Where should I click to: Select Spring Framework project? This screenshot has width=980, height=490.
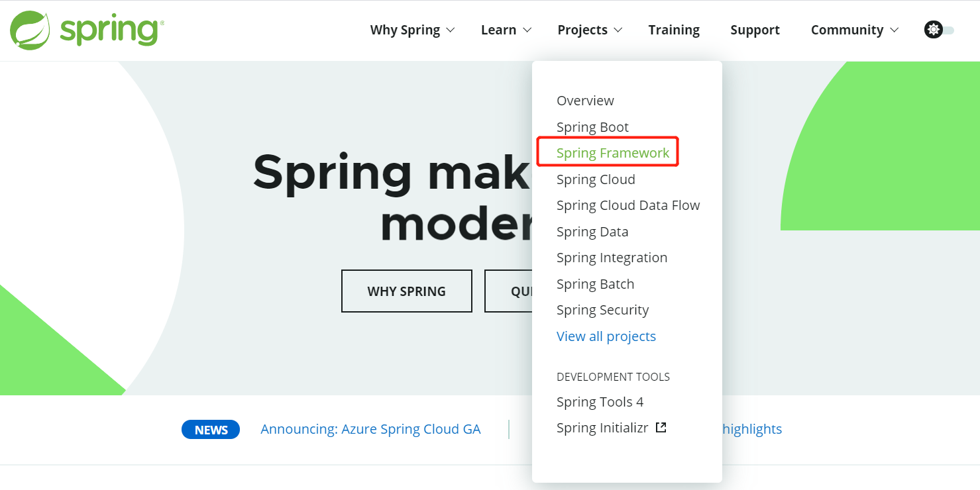pos(613,153)
